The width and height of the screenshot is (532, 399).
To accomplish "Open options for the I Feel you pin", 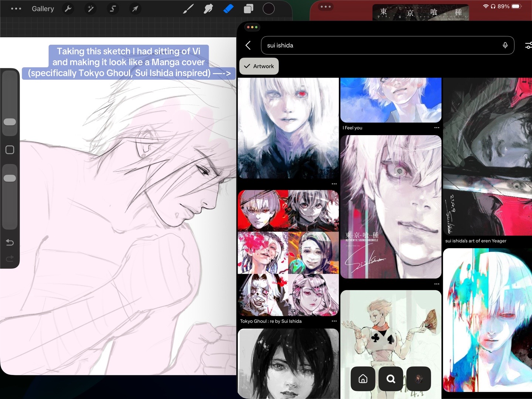I will 437,128.
